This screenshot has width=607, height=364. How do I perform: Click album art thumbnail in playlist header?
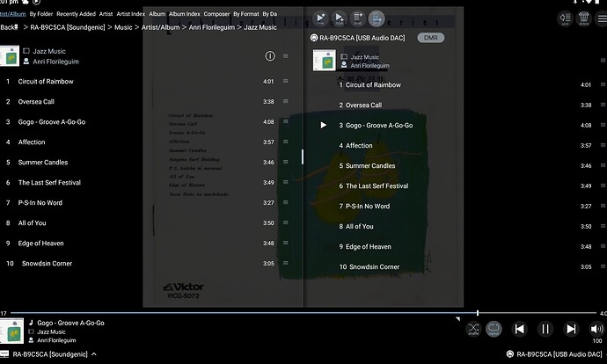tap(324, 60)
